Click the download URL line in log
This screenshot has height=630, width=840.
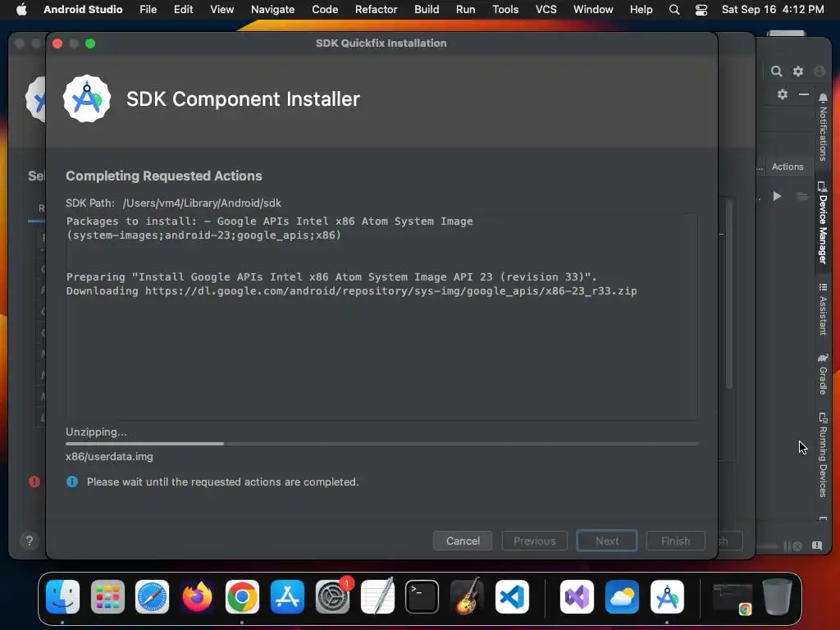click(x=351, y=291)
